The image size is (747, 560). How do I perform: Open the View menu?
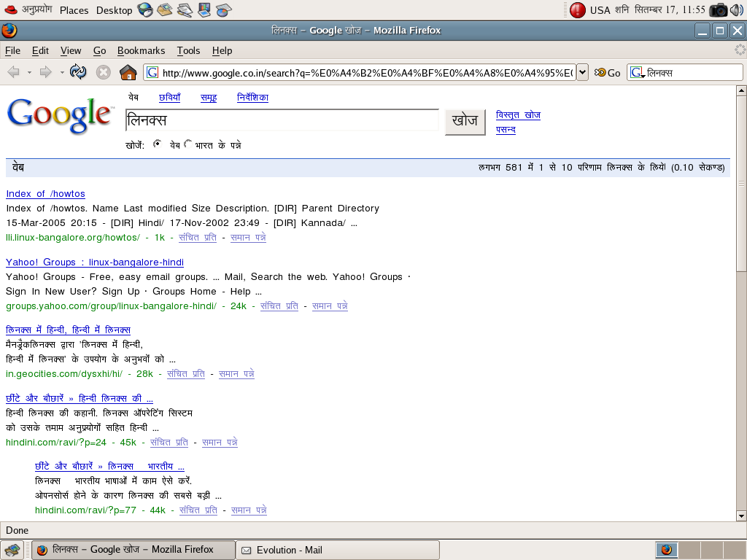coord(71,50)
